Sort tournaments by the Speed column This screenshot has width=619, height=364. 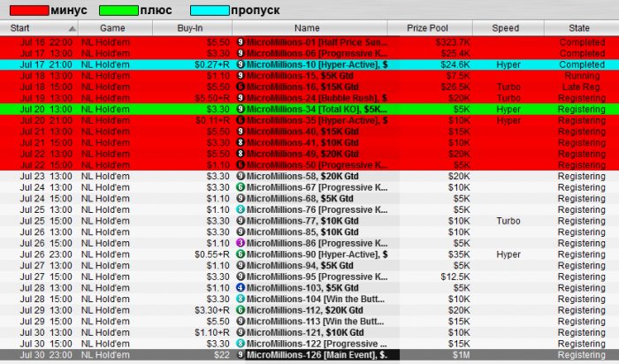(x=505, y=28)
